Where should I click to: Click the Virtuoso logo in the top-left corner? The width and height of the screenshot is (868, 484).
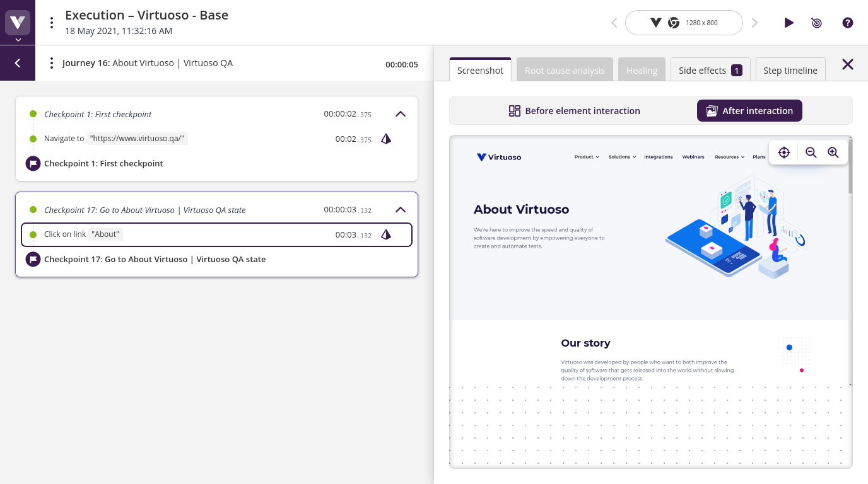coord(17,22)
